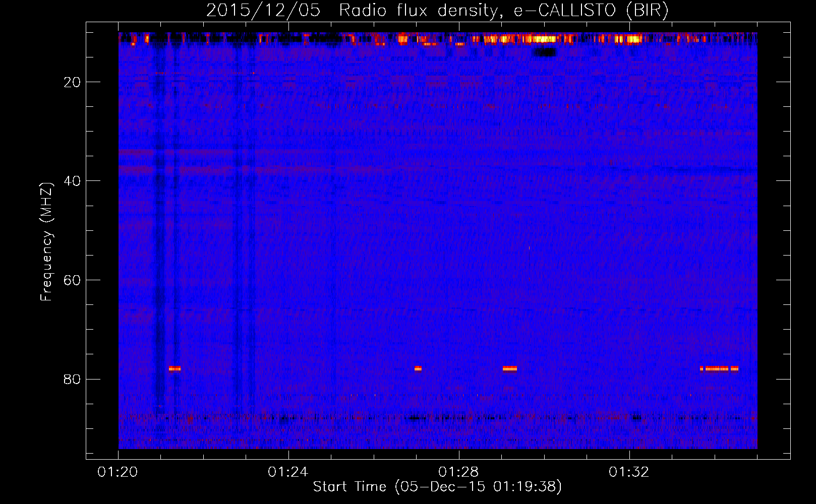This screenshot has width=816, height=504.
Task: Click the 80 MHz frequency tick label
Action: point(72,379)
